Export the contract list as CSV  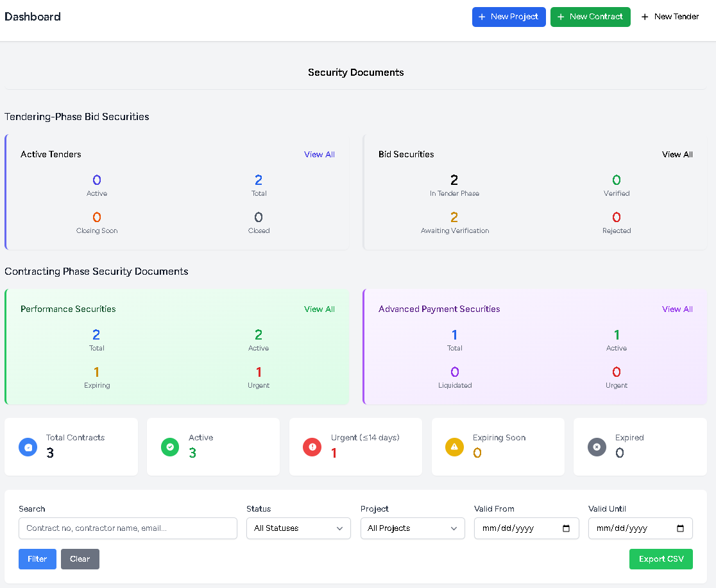tap(661, 559)
